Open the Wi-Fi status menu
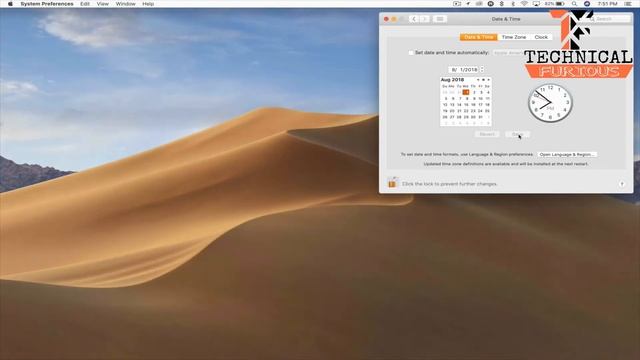The image size is (640, 360). click(x=524, y=4)
